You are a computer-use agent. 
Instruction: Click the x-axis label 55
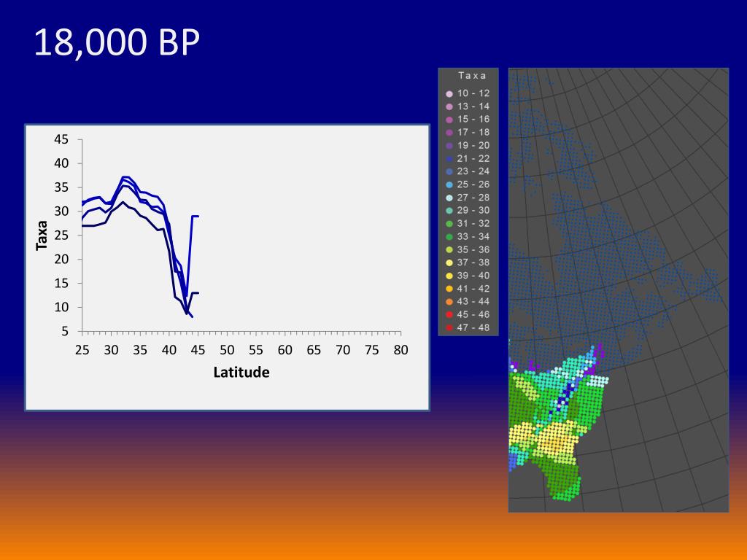tap(256, 350)
